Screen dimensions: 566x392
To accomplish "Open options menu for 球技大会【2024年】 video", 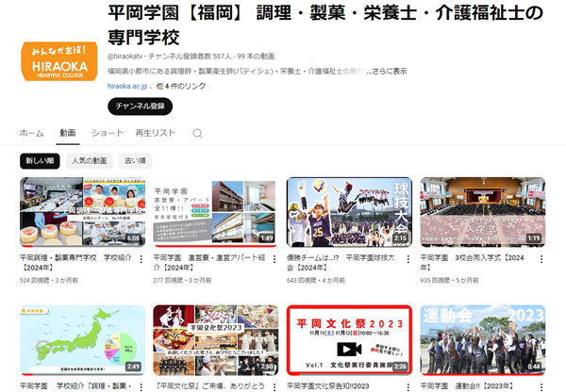I will point(408,259).
